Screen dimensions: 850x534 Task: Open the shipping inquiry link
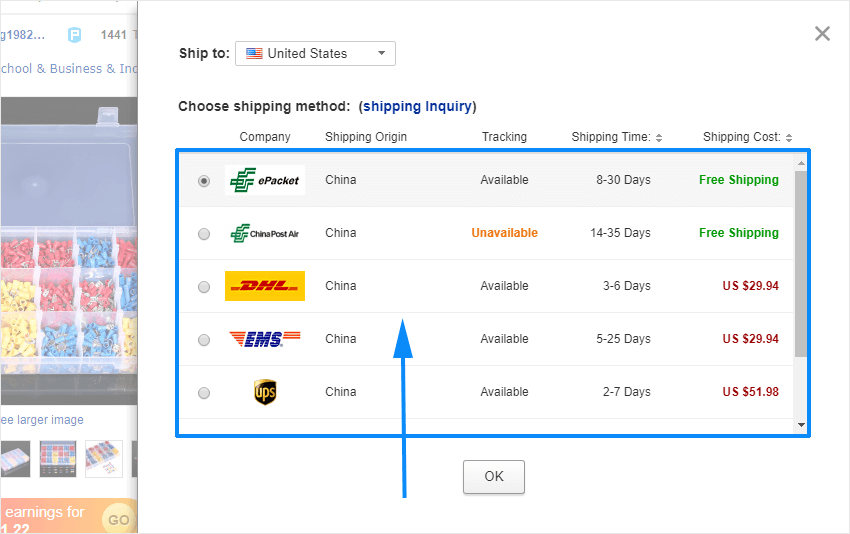[417, 106]
